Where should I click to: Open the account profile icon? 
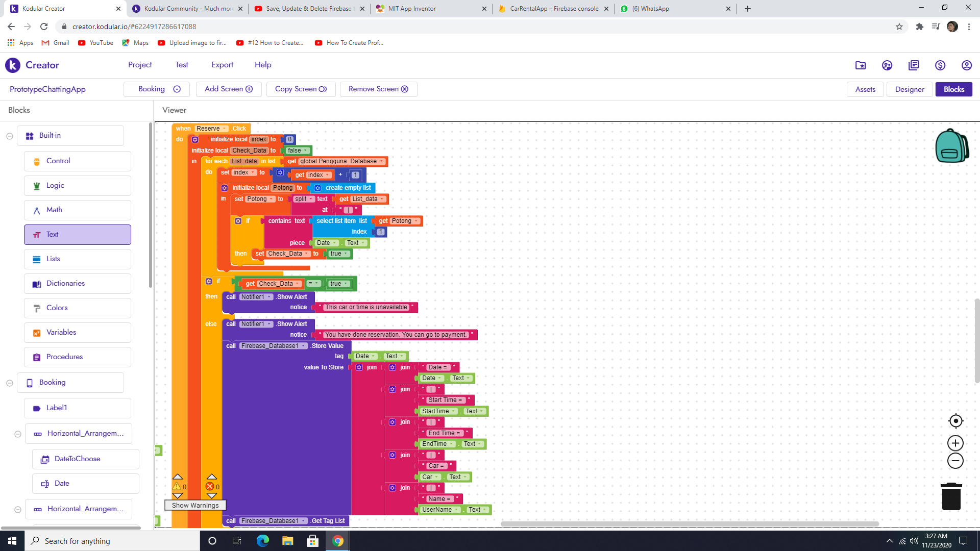(966, 65)
